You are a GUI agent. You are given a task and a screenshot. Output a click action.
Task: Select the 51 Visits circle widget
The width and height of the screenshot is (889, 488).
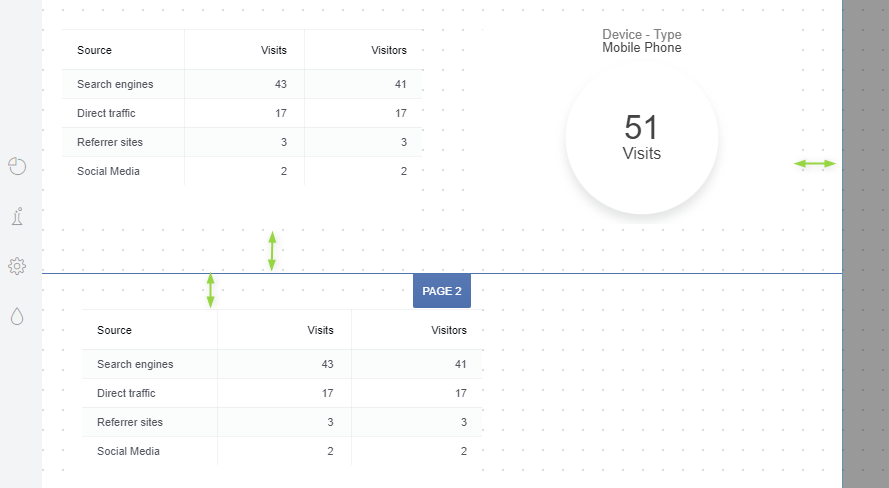pyautogui.click(x=641, y=138)
